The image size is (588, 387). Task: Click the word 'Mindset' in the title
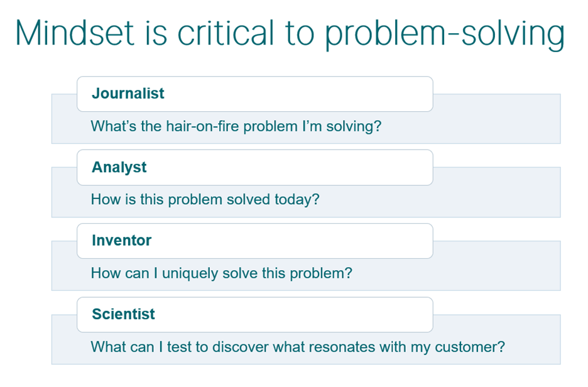[75, 33]
